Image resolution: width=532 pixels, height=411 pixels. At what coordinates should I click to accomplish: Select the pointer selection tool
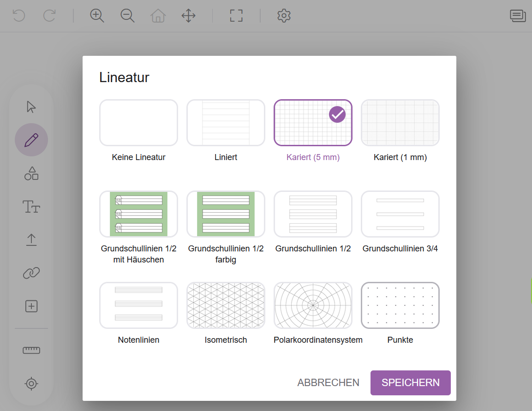click(x=31, y=107)
